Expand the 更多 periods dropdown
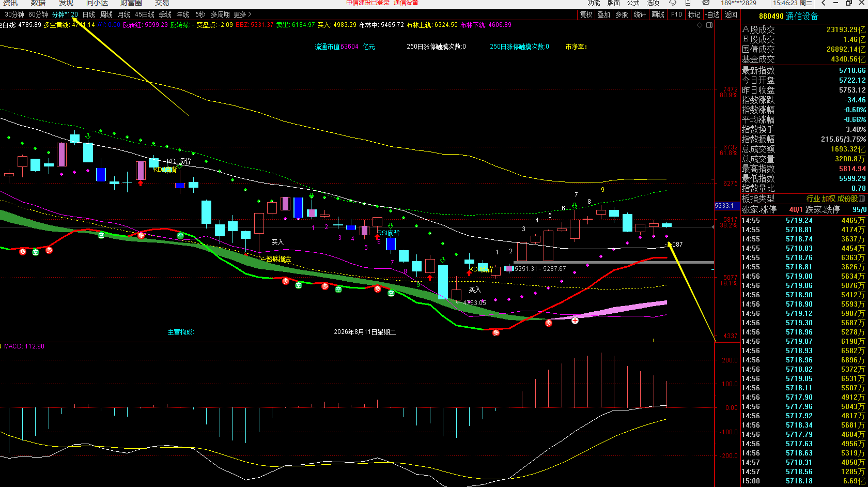Image resolution: width=868 pixels, height=487 pixels. tap(242, 14)
